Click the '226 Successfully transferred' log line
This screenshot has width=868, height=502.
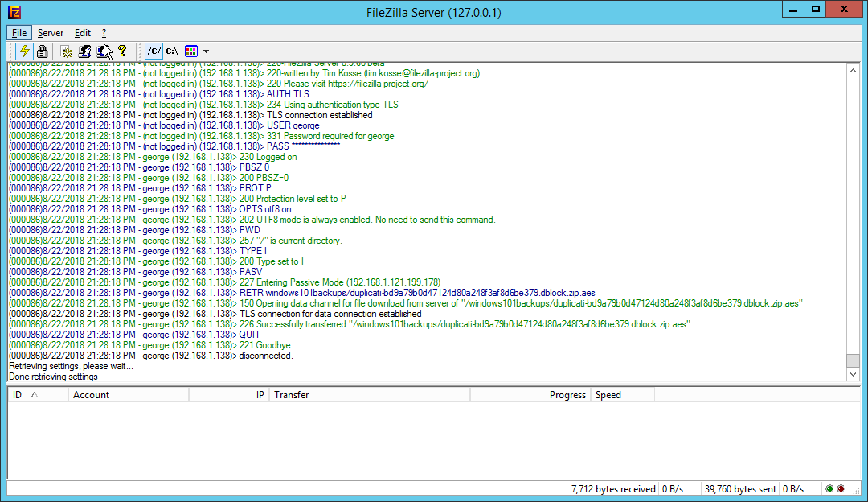[350, 324]
